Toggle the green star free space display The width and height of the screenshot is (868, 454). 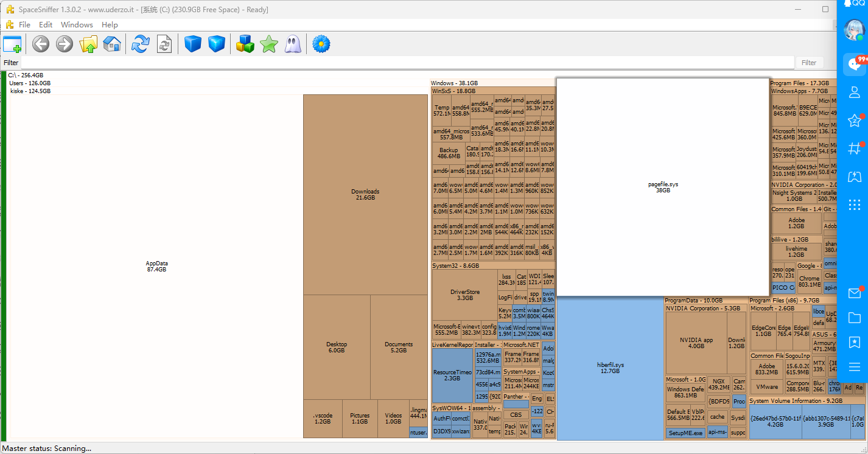click(268, 44)
